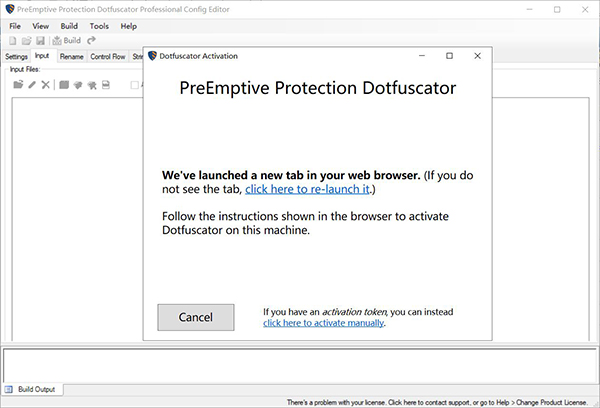The image size is (600, 408).
Task: Click the curved arrow icon beside Build
Action: 91,41
